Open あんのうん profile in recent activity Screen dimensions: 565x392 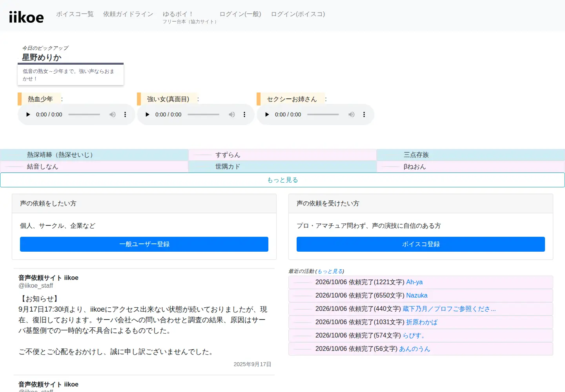[x=415, y=349]
